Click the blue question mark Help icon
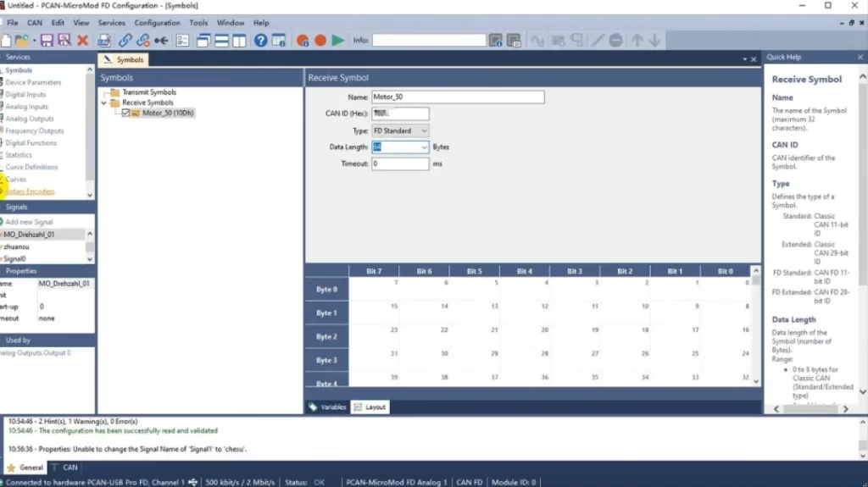Image resolution: width=868 pixels, height=487 pixels. click(x=260, y=41)
